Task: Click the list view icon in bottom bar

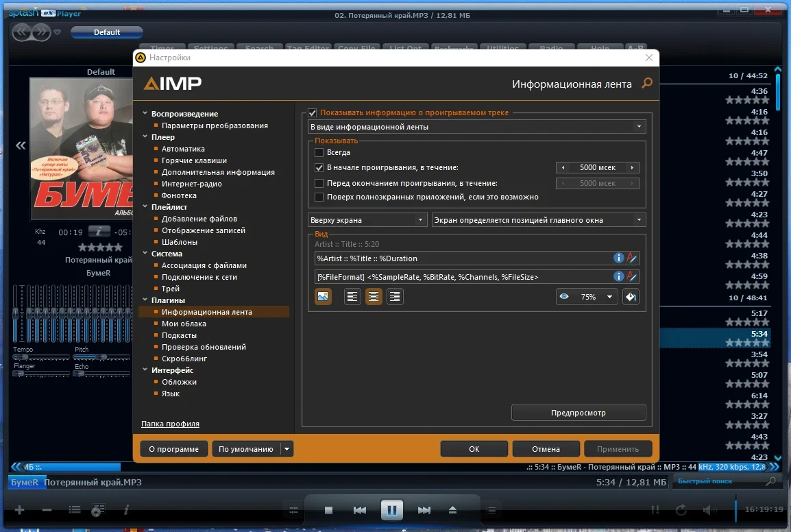Action: (75, 510)
